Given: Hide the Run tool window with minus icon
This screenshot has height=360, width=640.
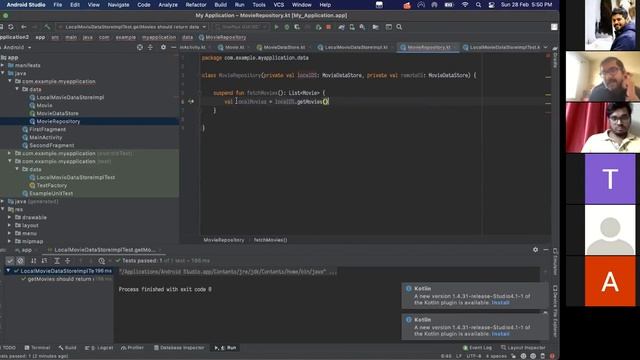Looking at the screenshot, I should [x=546, y=250].
